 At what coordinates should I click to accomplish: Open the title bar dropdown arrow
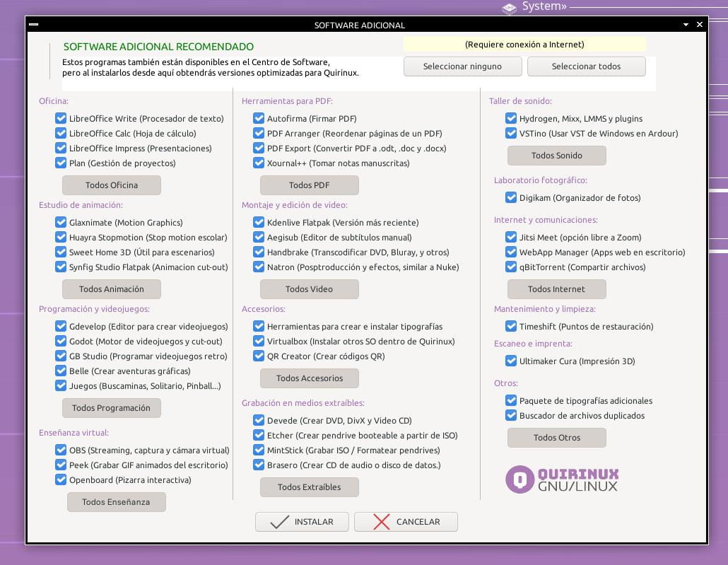click(686, 25)
